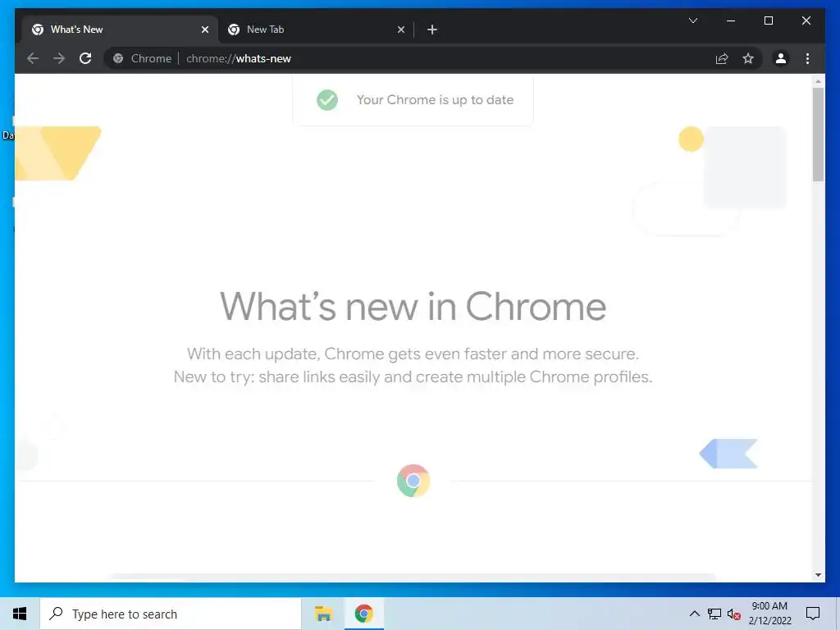The width and height of the screenshot is (840, 630).
Task: Close the New Tab tab
Action: (x=400, y=30)
